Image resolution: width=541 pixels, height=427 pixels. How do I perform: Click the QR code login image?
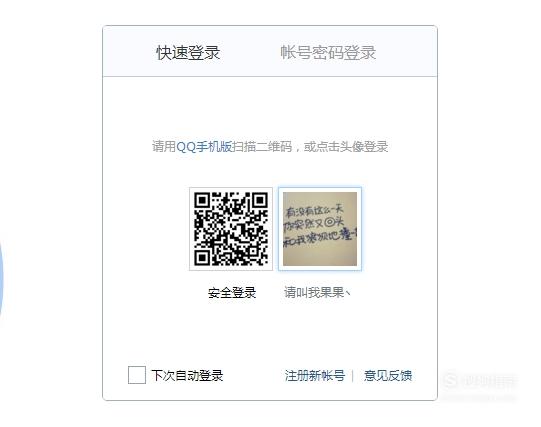click(x=231, y=229)
